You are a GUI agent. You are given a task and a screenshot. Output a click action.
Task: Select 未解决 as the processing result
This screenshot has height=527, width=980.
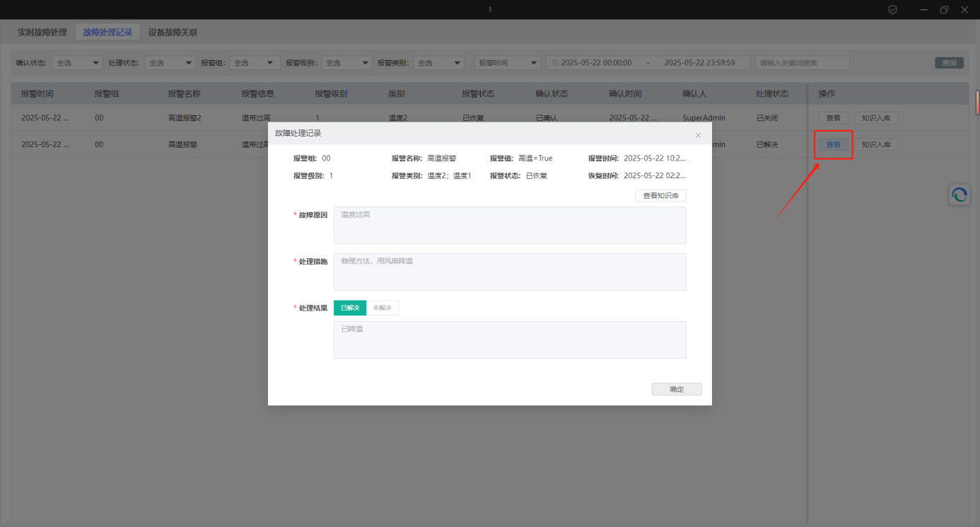(x=382, y=308)
